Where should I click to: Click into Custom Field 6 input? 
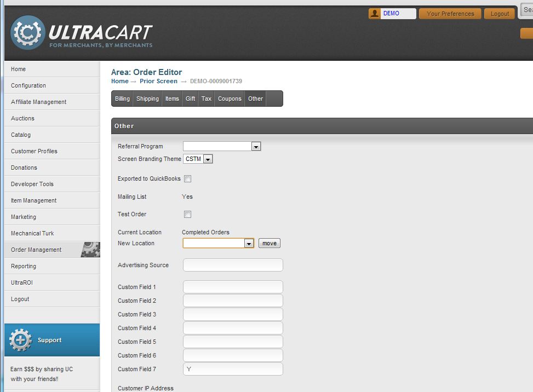click(233, 355)
